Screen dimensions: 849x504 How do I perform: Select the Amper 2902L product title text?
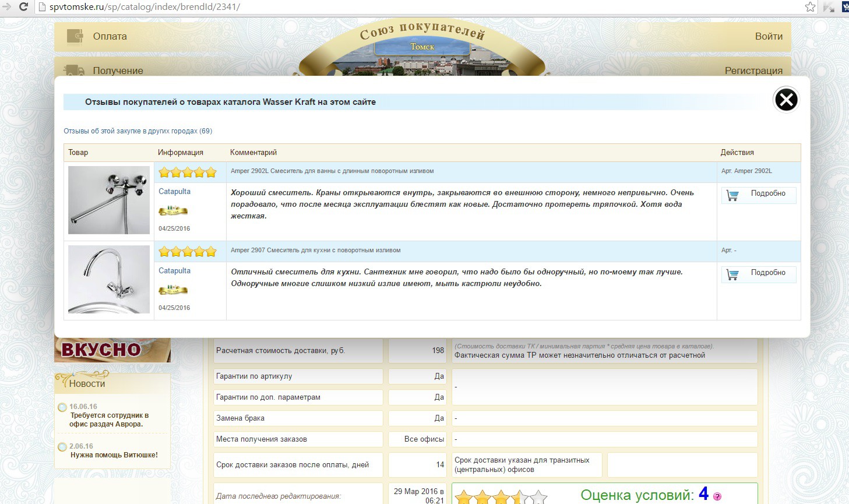(332, 171)
